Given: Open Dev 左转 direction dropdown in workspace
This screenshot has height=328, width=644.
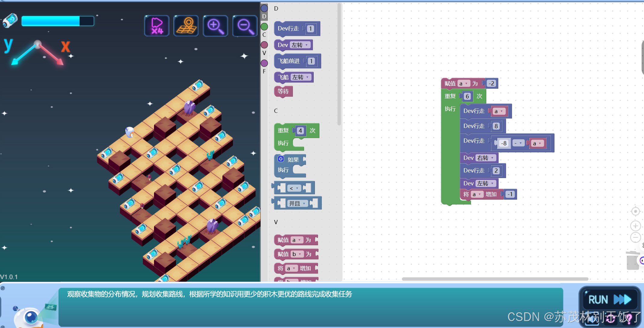Looking at the screenshot, I should pos(486,184).
